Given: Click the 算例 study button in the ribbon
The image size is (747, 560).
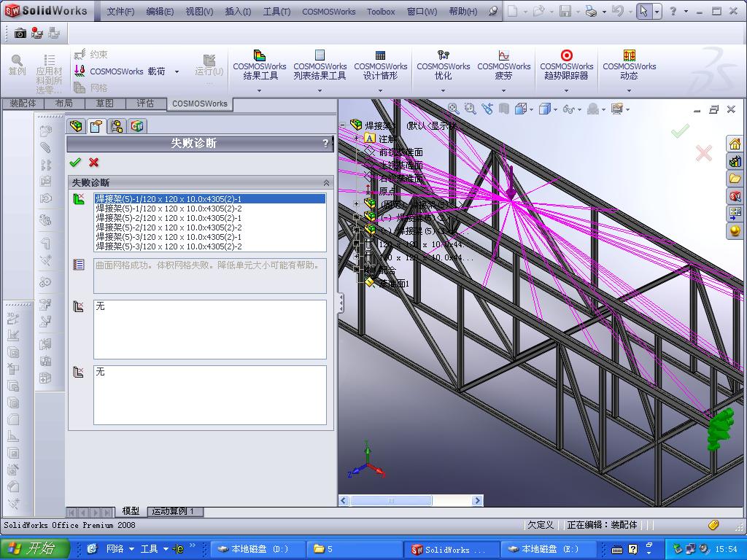Looking at the screenshot, I should (x=18, y=65).
